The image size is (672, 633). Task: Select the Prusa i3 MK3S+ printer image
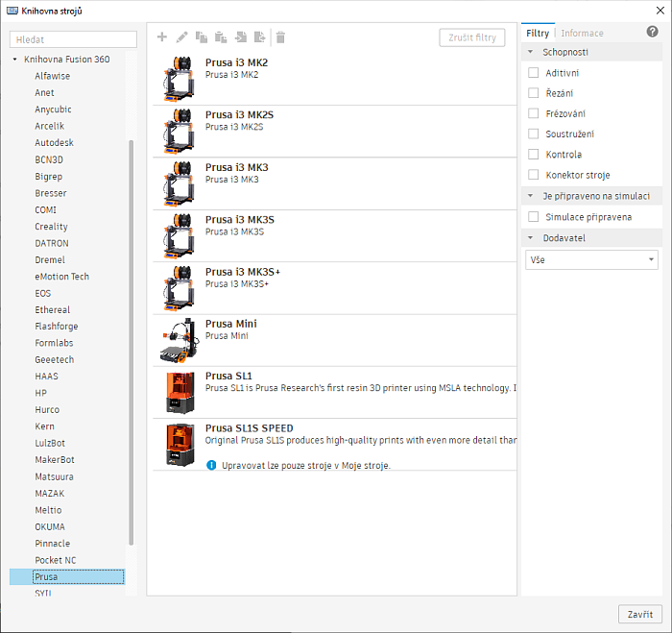pos(180,288)
